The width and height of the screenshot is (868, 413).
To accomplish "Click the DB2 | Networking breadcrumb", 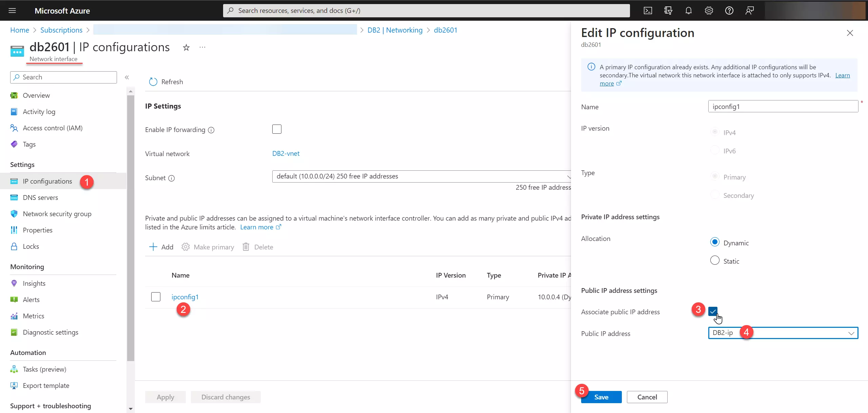I will (x=395, y=30).
